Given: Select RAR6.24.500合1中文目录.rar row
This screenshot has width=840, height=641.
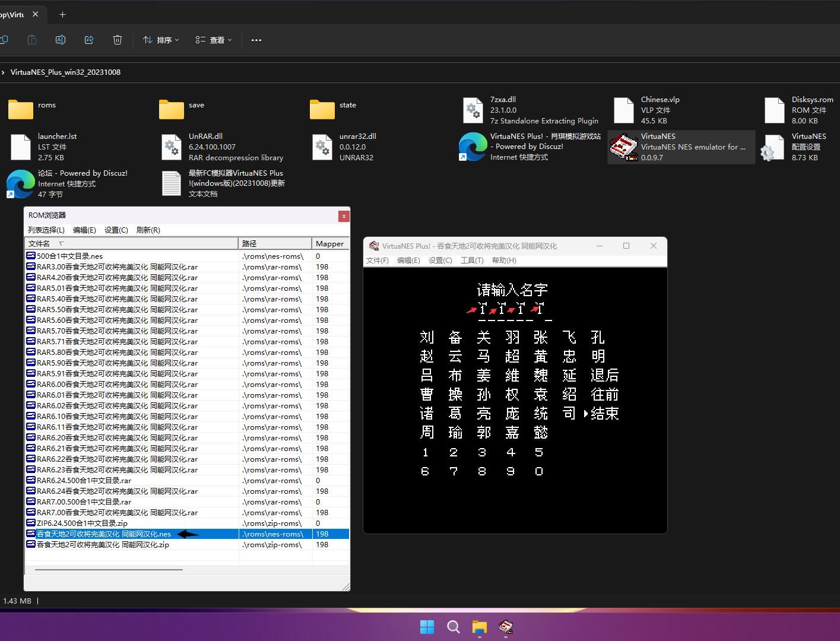Looking at the screenshot, I should click(x=186, y=480).
